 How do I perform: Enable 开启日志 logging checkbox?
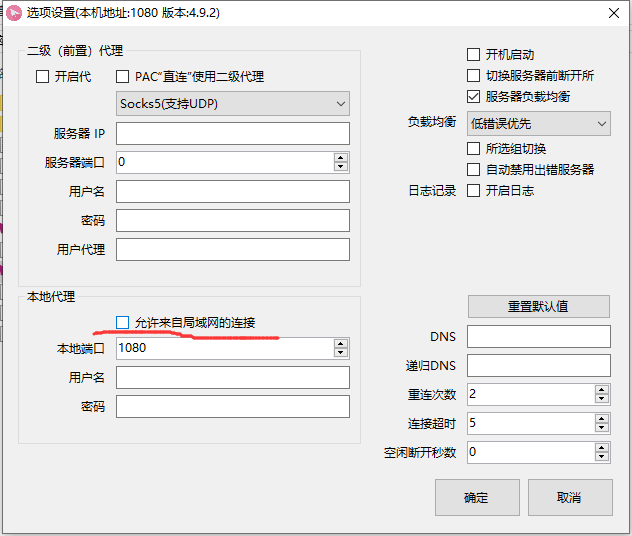tap(474, 190)
